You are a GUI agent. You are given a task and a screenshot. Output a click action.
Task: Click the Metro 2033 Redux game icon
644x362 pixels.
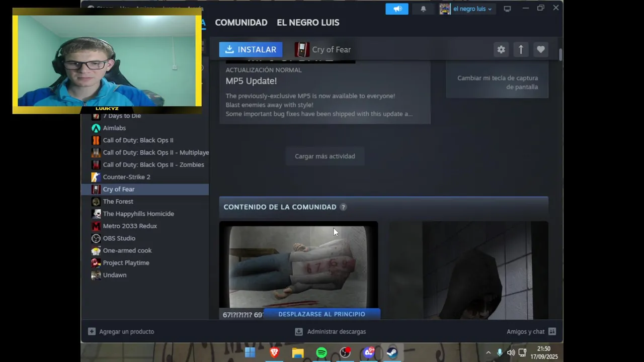96,226
